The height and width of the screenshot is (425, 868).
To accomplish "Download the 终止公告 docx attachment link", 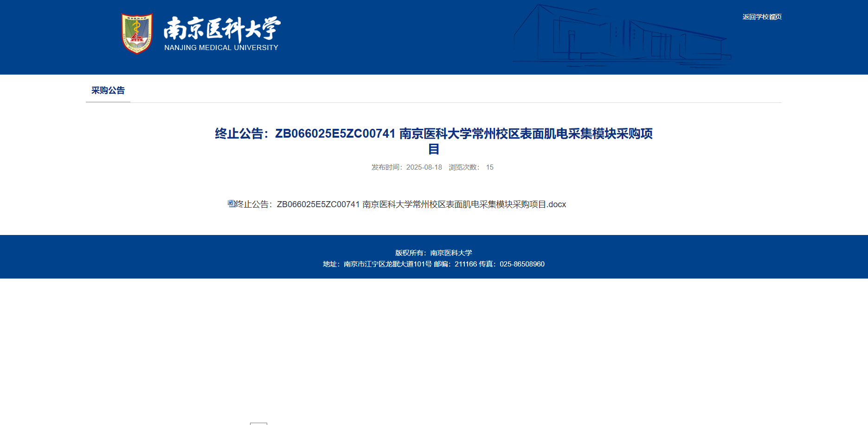I will 400,204.
